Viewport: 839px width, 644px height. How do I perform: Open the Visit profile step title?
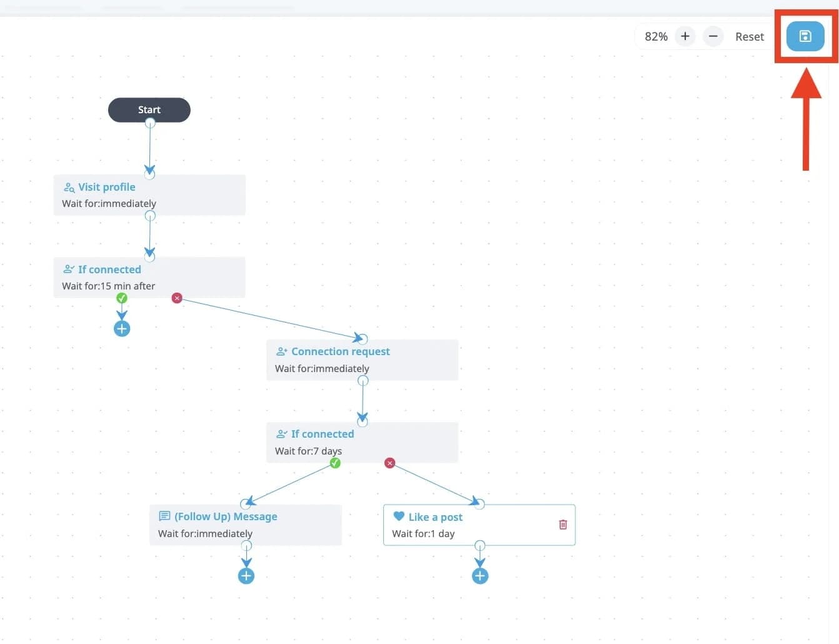point(107,187)
